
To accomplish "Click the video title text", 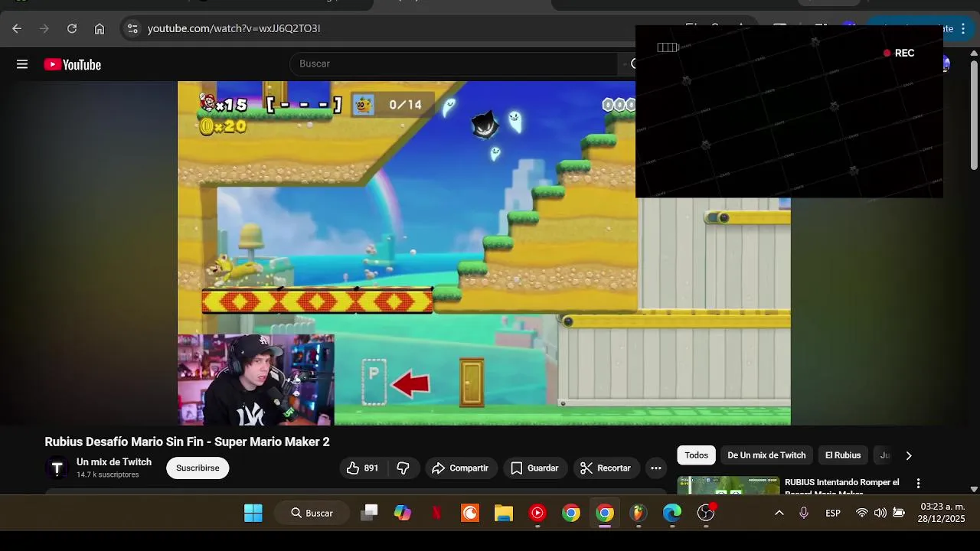I will 187,442.
